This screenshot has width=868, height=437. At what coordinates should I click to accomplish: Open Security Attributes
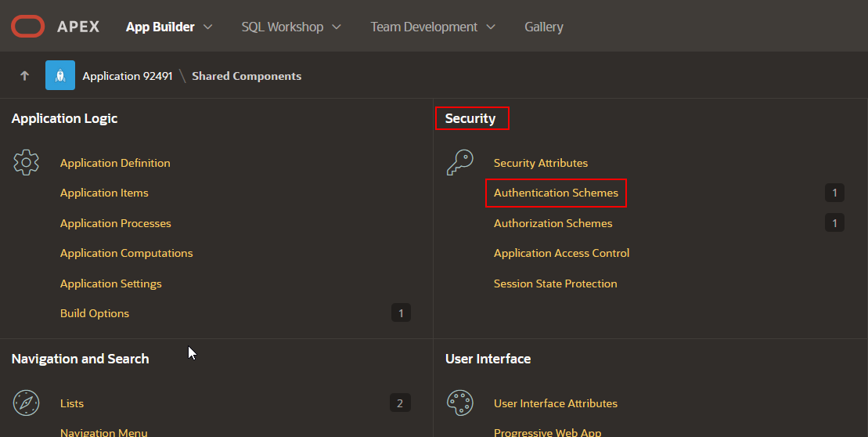(x=540, y=163)
